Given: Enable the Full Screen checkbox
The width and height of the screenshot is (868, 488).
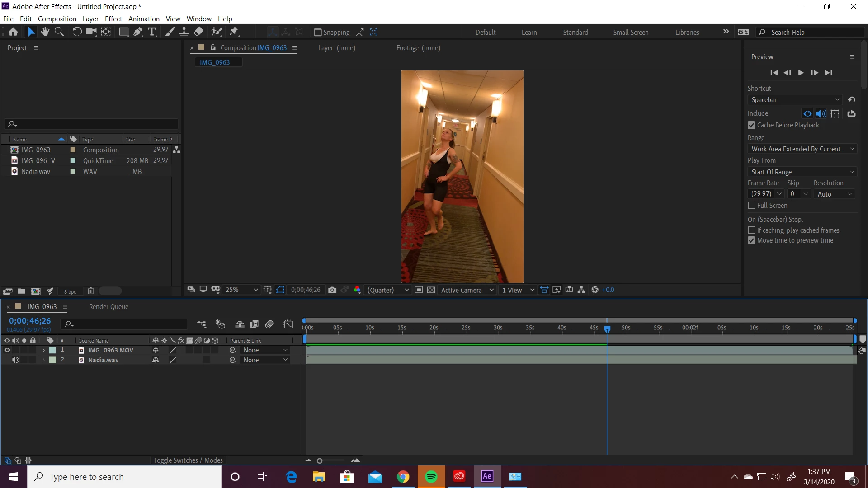Looking at the screenshot, I should (751, 206).
